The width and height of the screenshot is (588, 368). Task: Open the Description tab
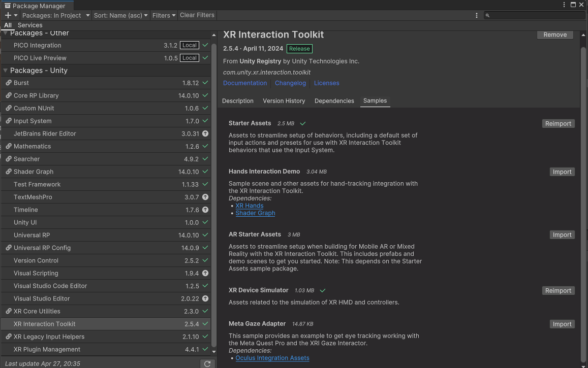click(238, 101)
